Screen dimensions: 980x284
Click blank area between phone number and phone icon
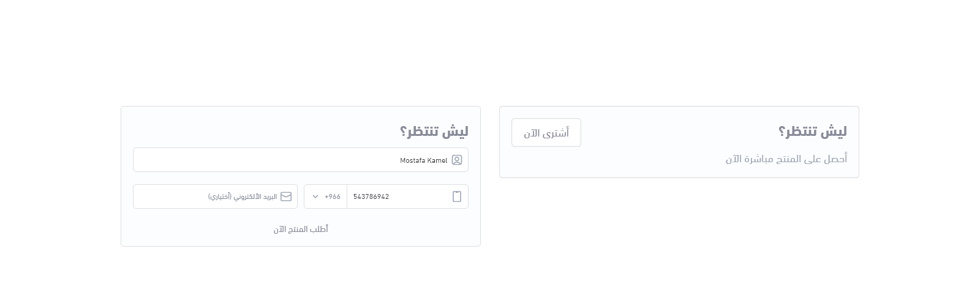[420, 196]
